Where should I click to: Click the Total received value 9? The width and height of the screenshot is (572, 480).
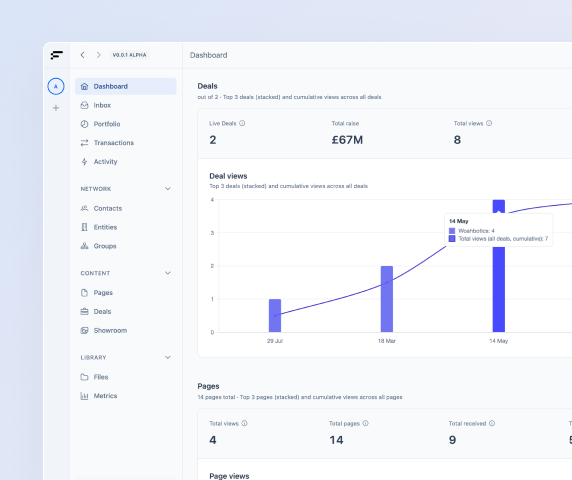[x=452, y=440]
